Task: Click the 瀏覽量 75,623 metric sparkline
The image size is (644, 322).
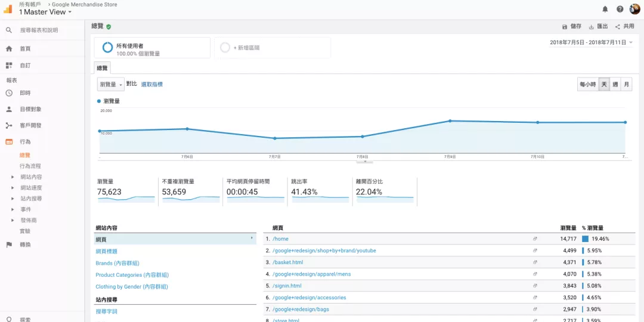Action: (x=126, y=199)
